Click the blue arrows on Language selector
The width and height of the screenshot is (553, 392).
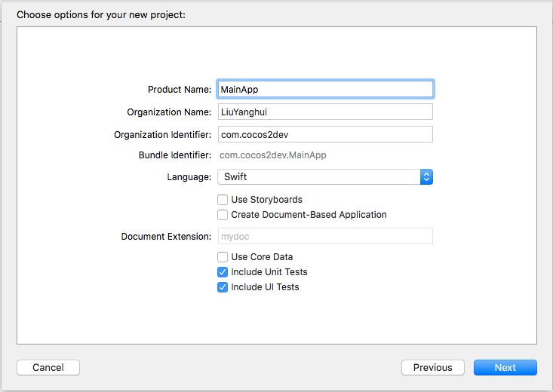(x=426, y=176)
